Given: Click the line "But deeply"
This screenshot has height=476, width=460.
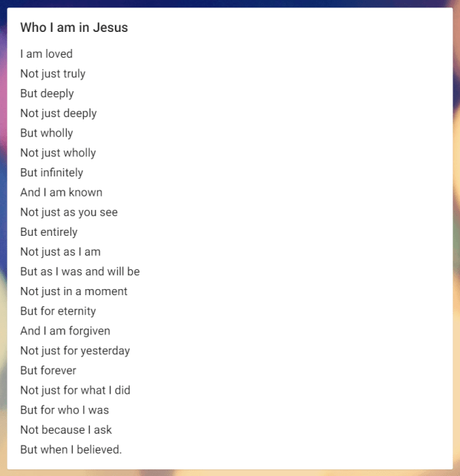Looking at the screenshot, I should click(x=47, y=93).
